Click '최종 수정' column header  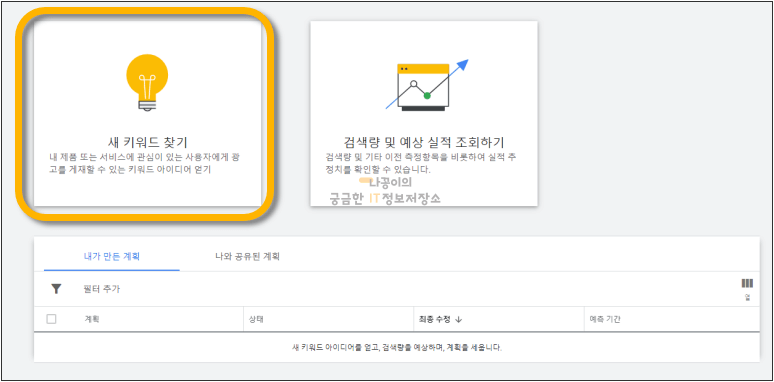coord(434,319)
